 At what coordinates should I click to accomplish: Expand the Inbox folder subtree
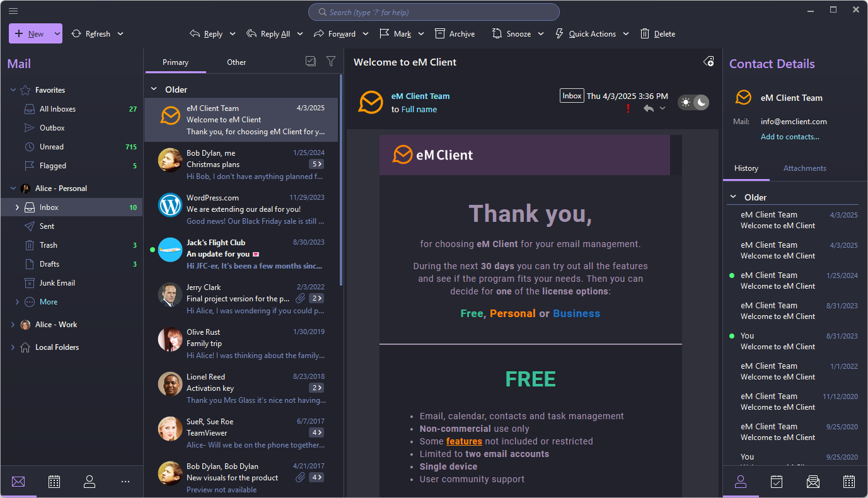coord(17,207)
